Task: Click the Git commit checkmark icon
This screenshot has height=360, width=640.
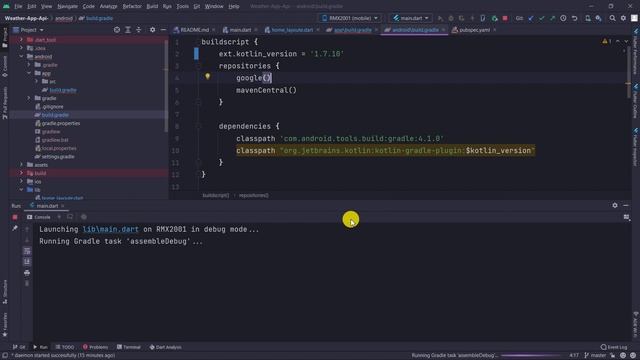Action: [x=542, y=18]
